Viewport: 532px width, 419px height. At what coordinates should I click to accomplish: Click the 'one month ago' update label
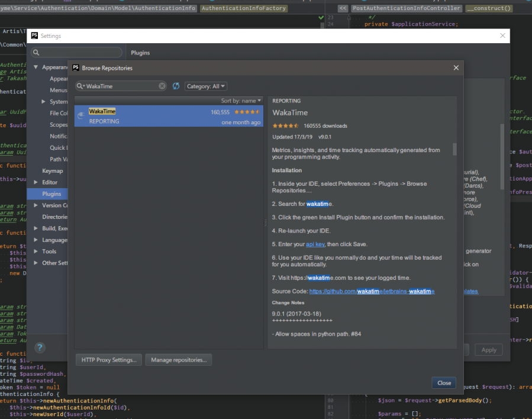(x=241, y=123)
